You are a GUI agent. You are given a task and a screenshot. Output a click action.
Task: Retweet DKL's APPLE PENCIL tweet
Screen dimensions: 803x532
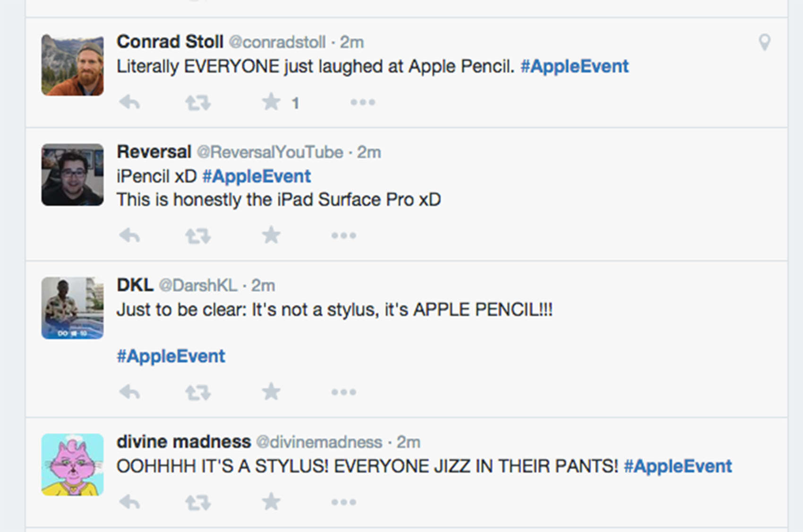click(x=197, y=392)
